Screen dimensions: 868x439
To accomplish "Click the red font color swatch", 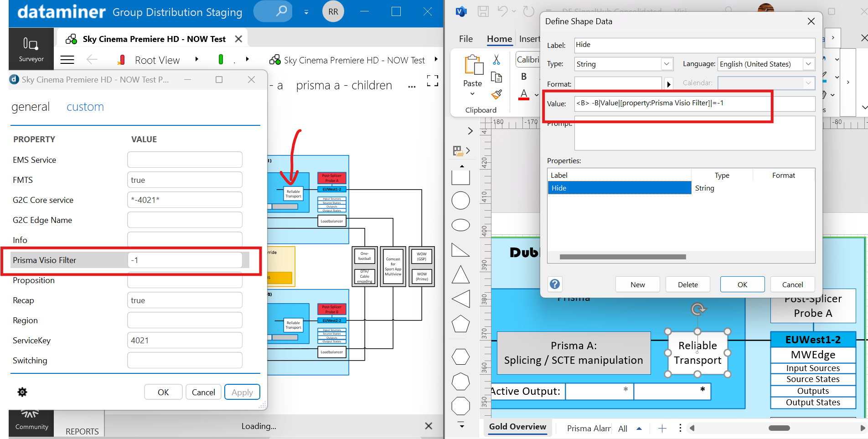I will click(524, 95).
